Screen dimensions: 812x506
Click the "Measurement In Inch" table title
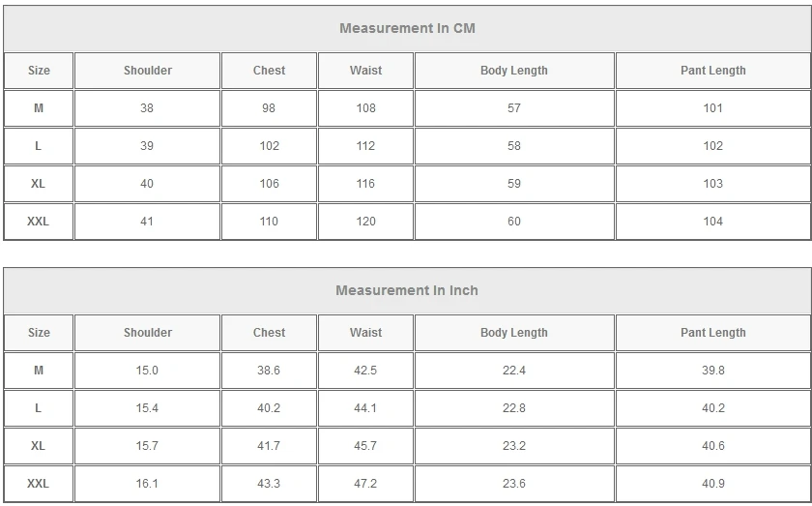407,290
